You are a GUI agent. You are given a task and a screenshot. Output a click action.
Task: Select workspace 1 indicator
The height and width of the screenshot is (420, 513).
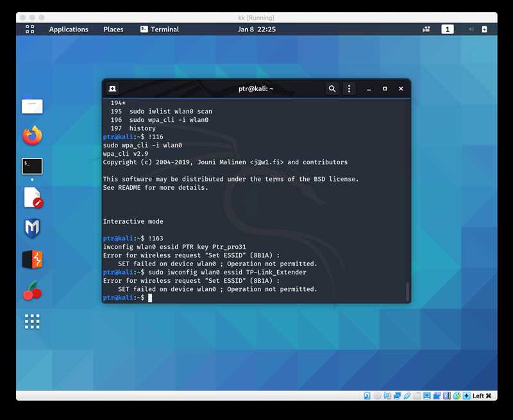pyautogui.click(x=447, y=29)
